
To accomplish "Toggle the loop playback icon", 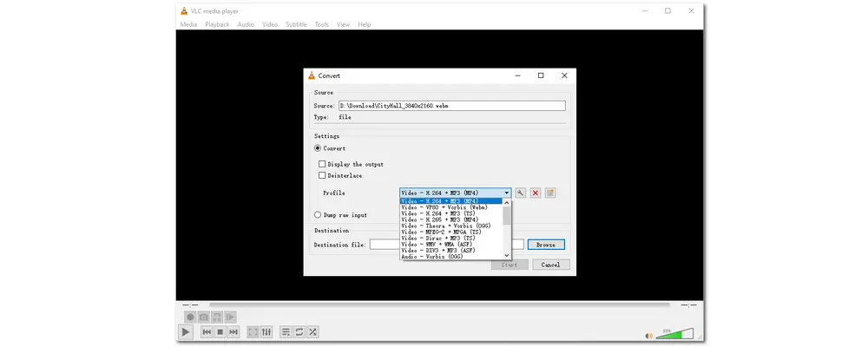I will [x=299, y=331].
